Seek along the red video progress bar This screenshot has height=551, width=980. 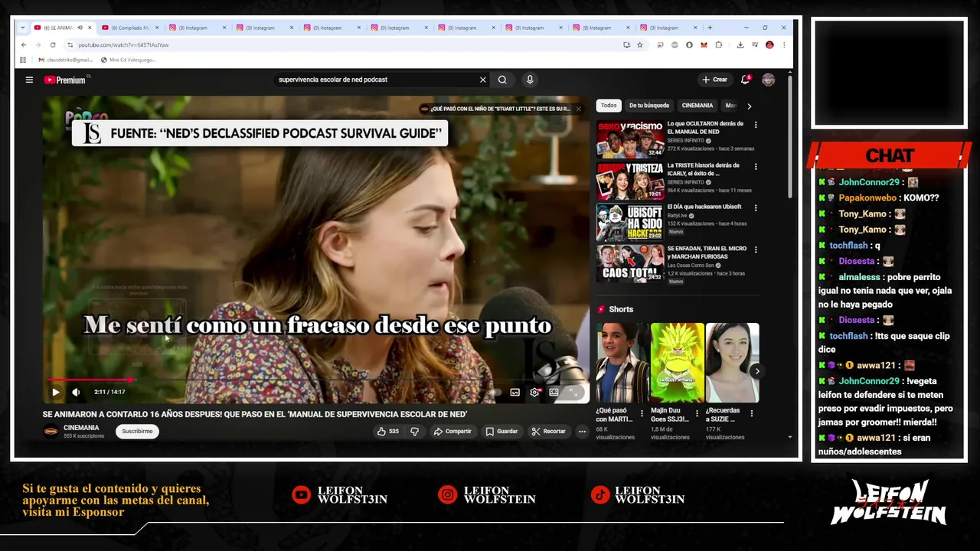[x=315, y=380]
